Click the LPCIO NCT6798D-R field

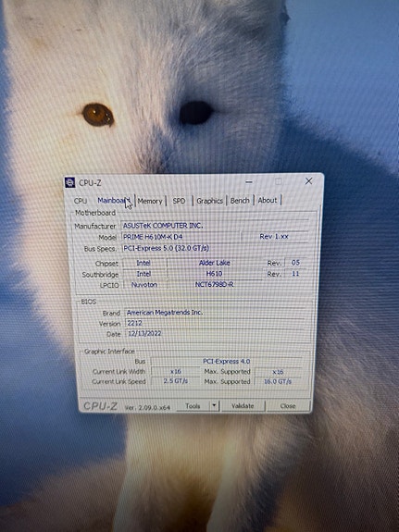click(214, 285)
